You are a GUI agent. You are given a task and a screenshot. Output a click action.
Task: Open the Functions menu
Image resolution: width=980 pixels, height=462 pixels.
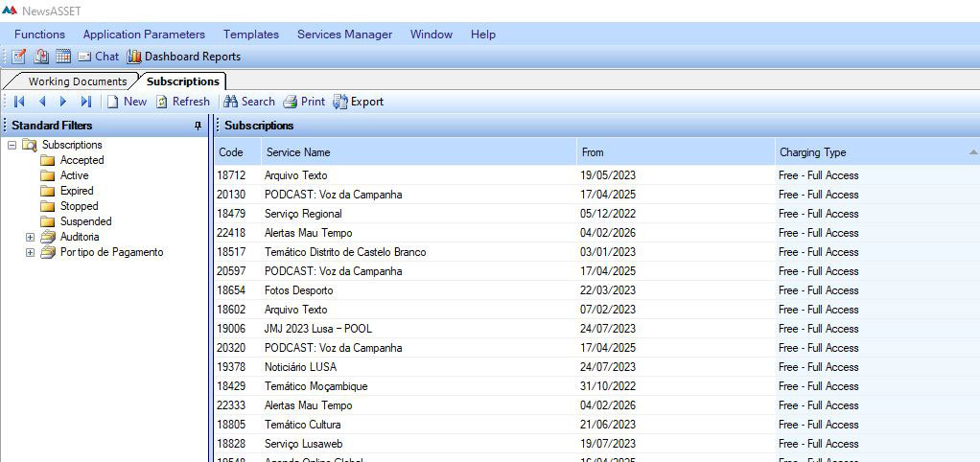[x=39, y=35]
